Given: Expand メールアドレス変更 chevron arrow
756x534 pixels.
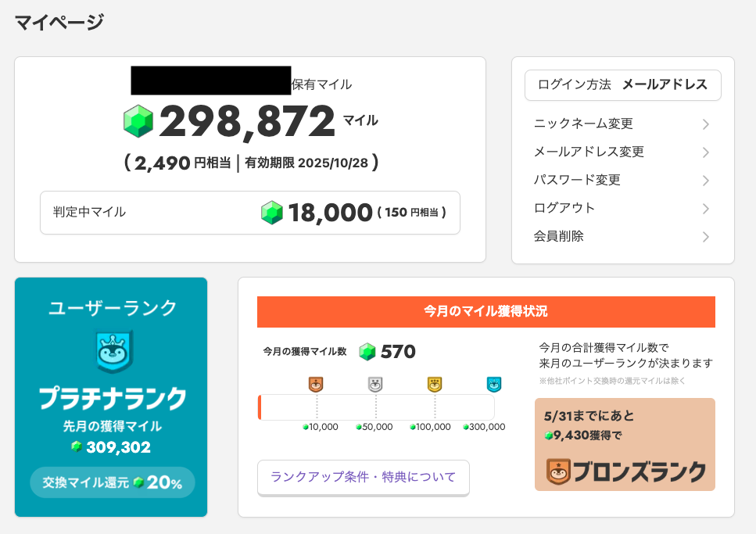Looking at the screenshot, I should click(705, 152).
